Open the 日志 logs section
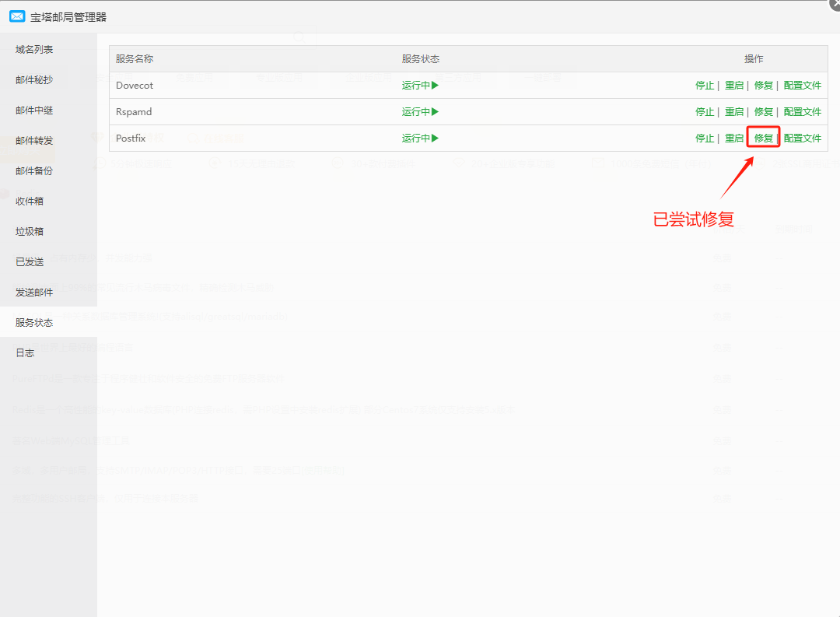The height and width of the screenshot is (617, 840). coord(25,352)
